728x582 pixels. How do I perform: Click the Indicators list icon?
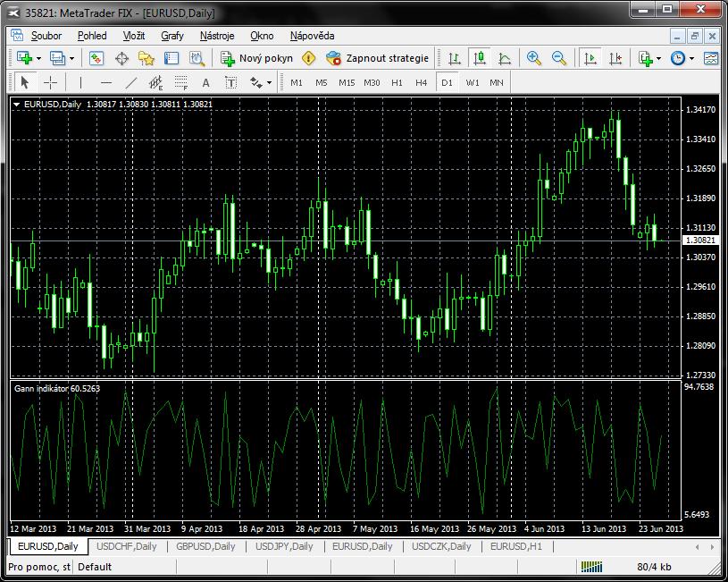(x=646, y=58)
